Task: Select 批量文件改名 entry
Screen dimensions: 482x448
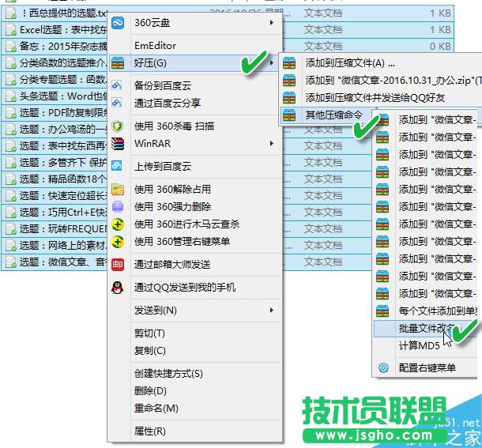Action: point(425,329)
